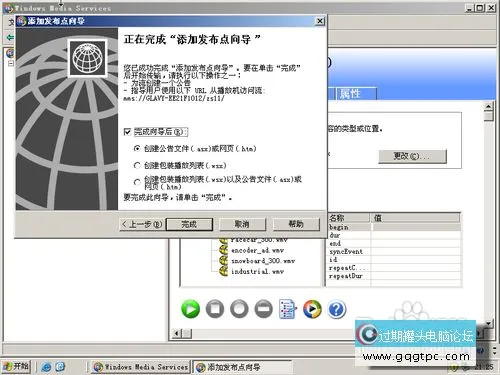Select the begin property row
This screenshot has width=500, height=375.
(394, 227)
